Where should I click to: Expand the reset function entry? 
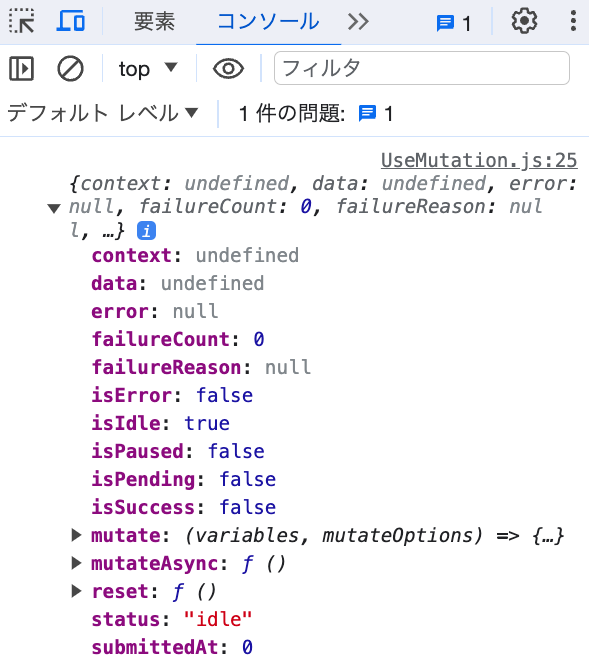pos(76,591)
